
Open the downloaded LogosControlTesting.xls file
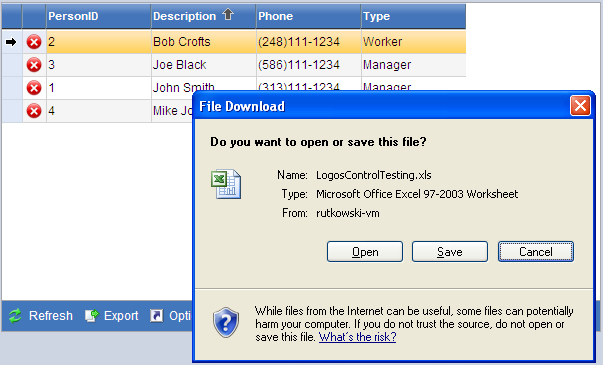tap(365, 252)
